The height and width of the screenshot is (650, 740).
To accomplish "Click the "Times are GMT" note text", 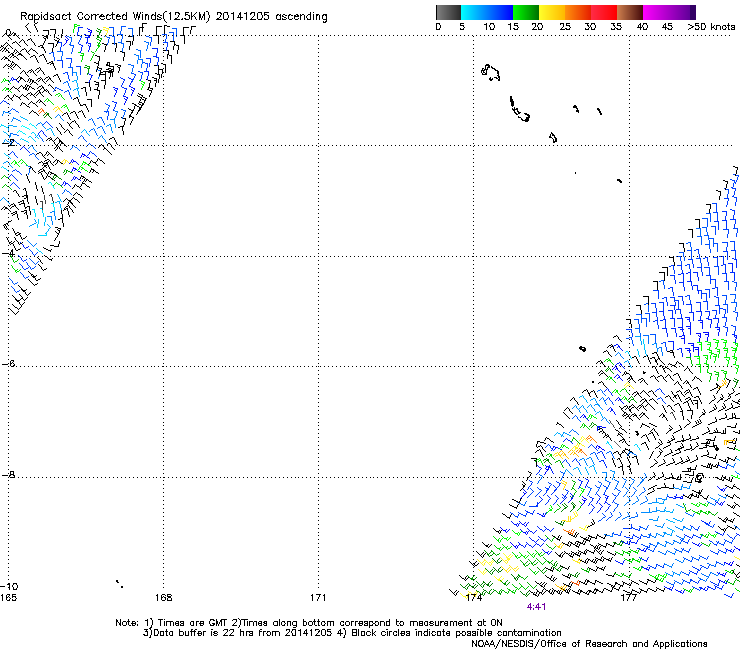I will point(193,623).
